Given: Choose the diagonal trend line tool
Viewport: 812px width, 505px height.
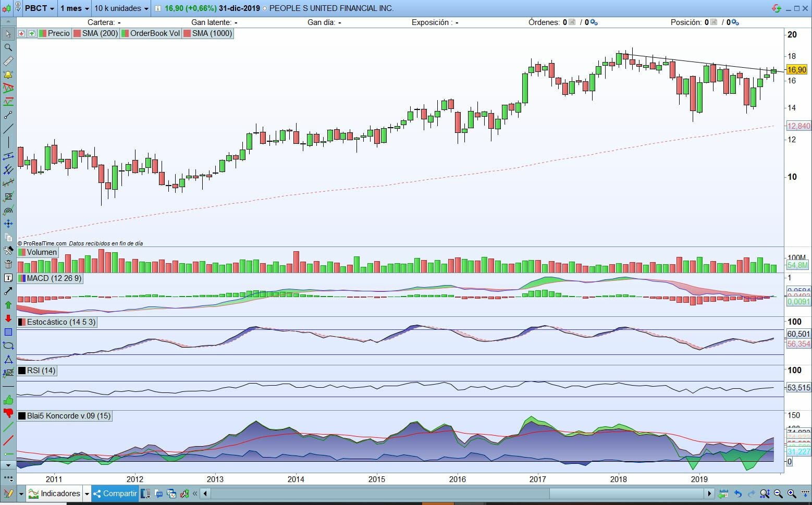Looking at the screenshot, I should [x=8, y=129].
